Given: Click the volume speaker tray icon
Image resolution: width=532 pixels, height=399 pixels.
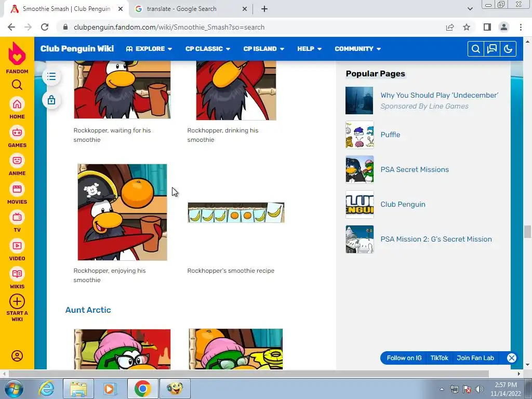Looking at the screenshot, I should [479, 389].
